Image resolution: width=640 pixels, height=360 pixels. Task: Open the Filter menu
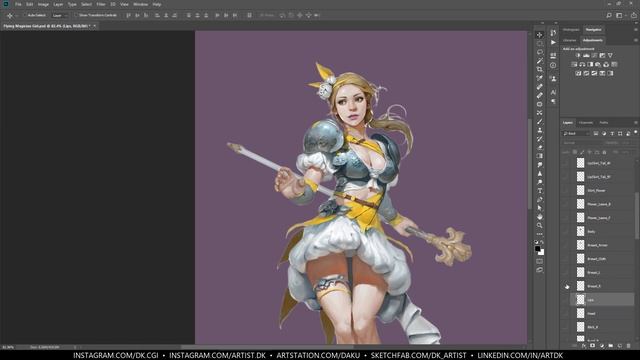point(101,4)
